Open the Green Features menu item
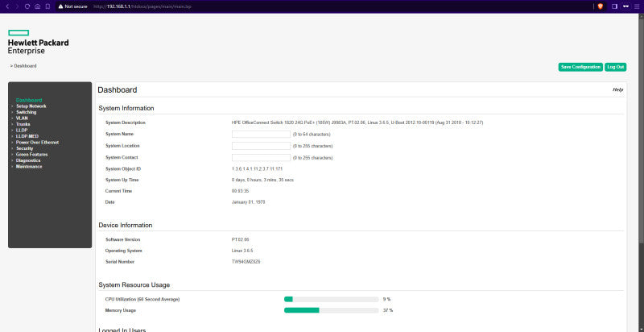 (x=31, y=155)
